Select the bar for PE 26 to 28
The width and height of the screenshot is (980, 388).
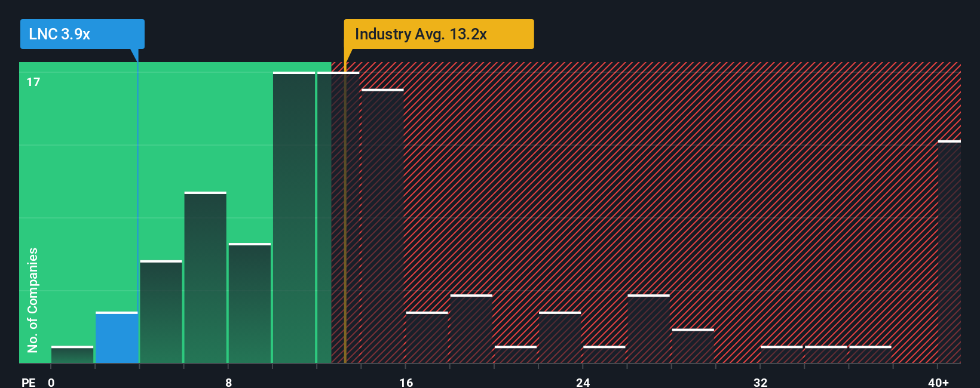point(648,329)
